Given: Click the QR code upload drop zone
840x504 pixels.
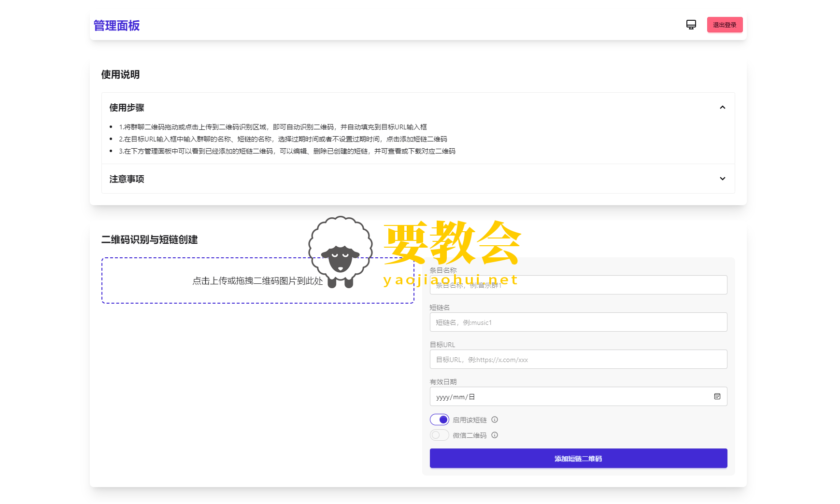Looking at the screenshot, I should coord(258,280).
